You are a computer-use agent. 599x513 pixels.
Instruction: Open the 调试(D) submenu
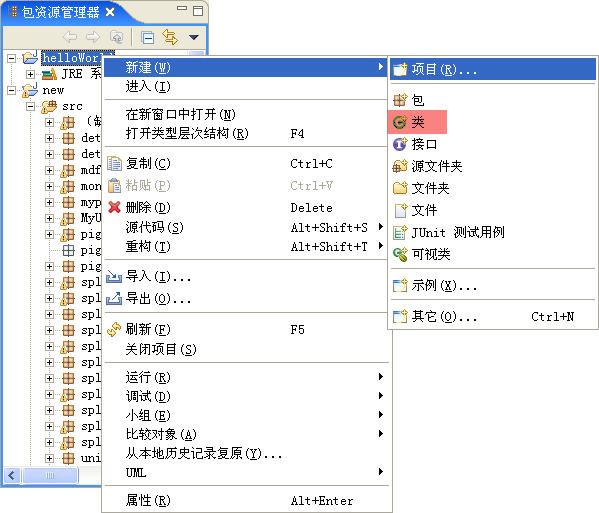tap(246, 396)
